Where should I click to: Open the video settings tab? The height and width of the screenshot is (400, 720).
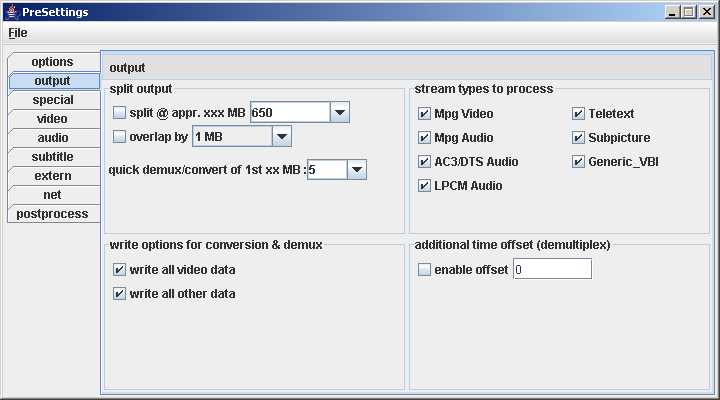coord(52,119)
